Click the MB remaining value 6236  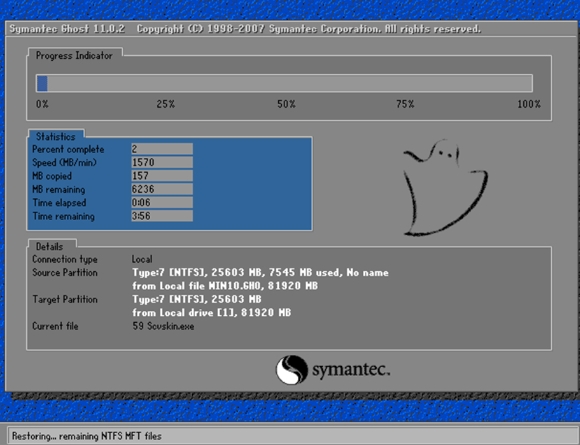(x=162, y=189)
